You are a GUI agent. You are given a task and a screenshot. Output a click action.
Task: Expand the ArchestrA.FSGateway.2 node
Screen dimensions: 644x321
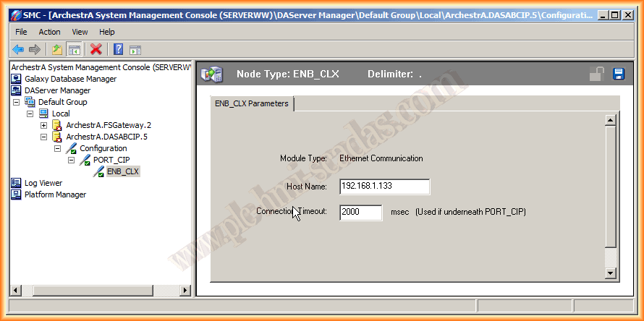click(43, 125)
